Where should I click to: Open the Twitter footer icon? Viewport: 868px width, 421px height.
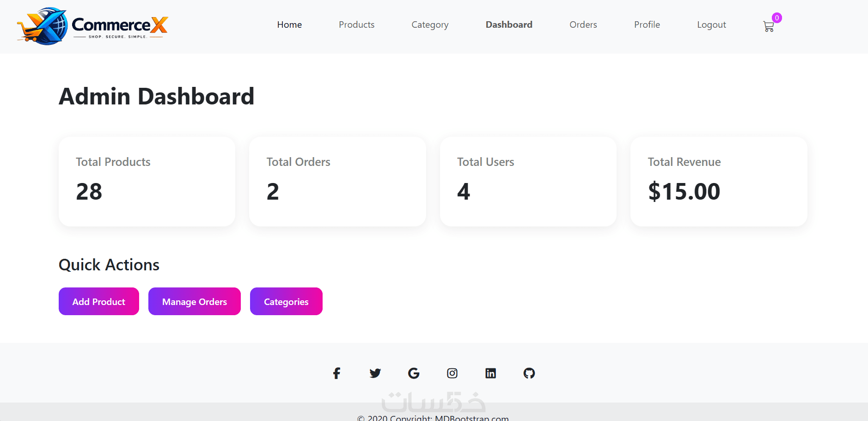[375, 373]
